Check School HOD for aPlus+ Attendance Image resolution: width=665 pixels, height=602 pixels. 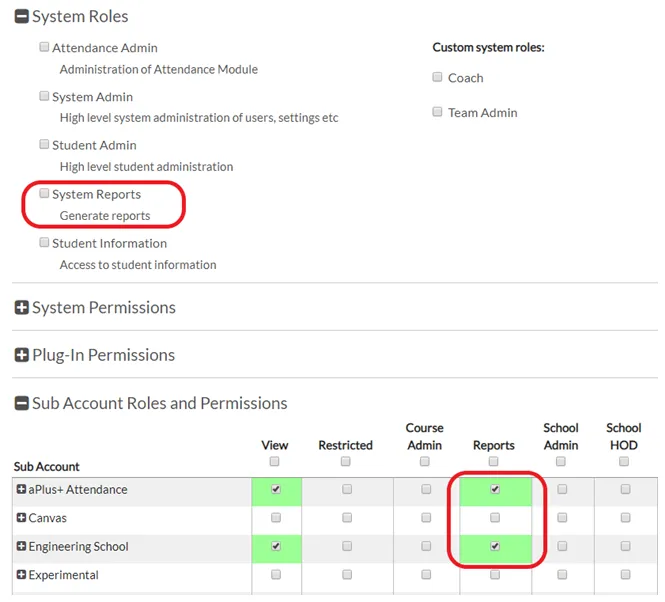[626, 489]
